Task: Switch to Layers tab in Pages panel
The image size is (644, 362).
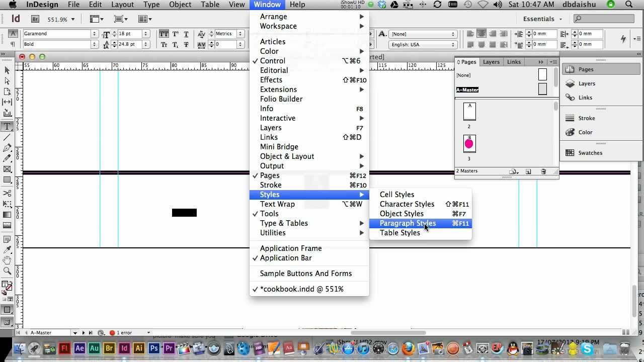Action: 491,62
